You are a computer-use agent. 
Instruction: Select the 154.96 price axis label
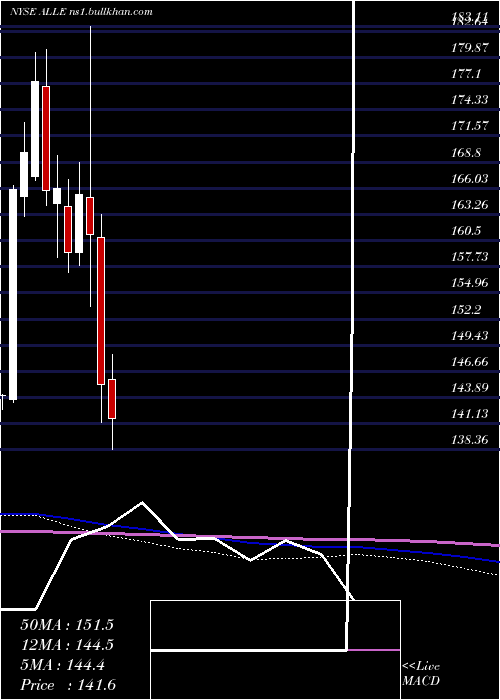click(x=469, y=283)
